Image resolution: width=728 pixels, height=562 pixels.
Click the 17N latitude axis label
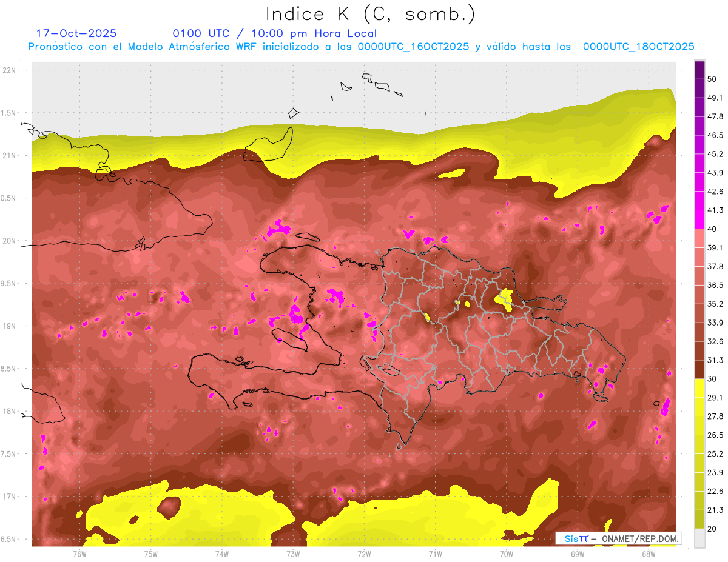(x=9, y=497)
